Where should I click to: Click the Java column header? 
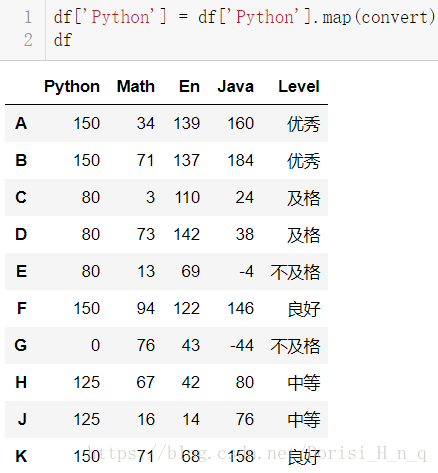click(236, 87)
